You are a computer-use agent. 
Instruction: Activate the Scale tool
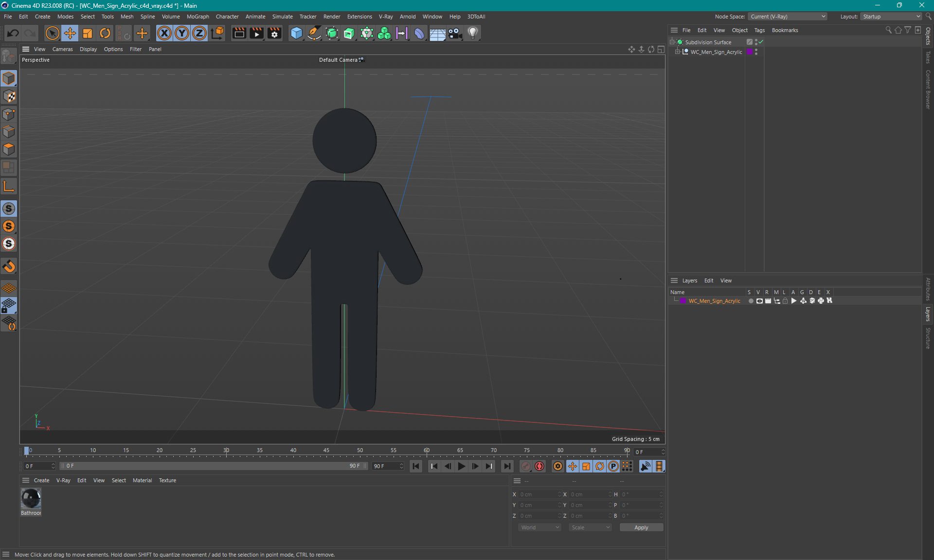click(88, 33)
